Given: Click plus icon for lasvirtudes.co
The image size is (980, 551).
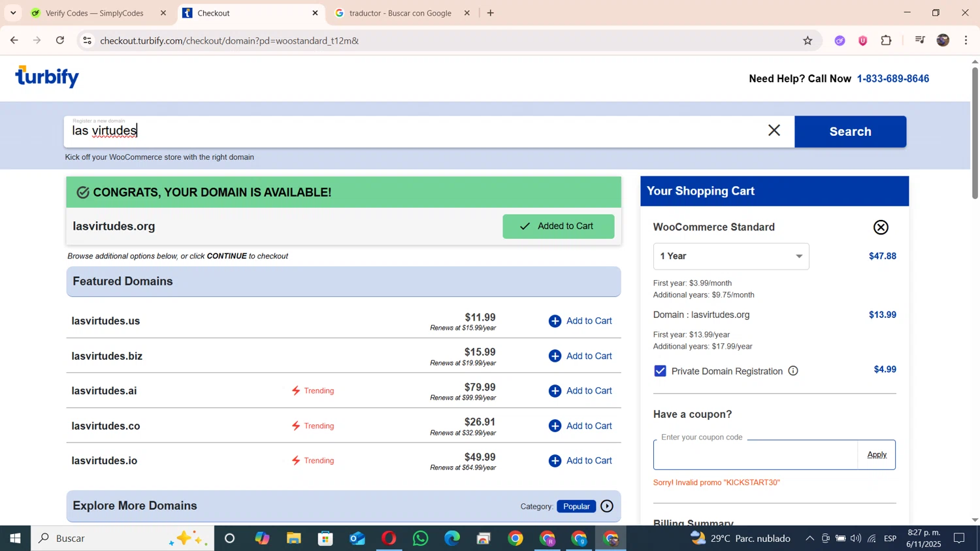Looking at the screenshot, I should pos(555,426).
